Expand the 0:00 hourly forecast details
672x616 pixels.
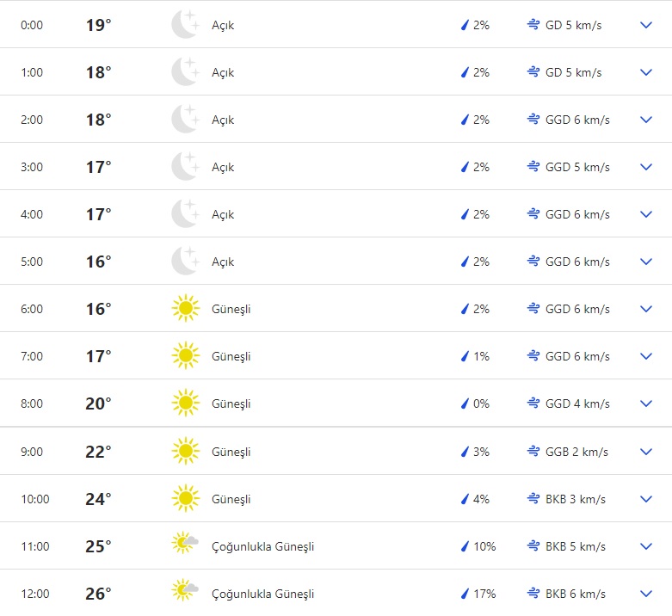pos(647,25)
